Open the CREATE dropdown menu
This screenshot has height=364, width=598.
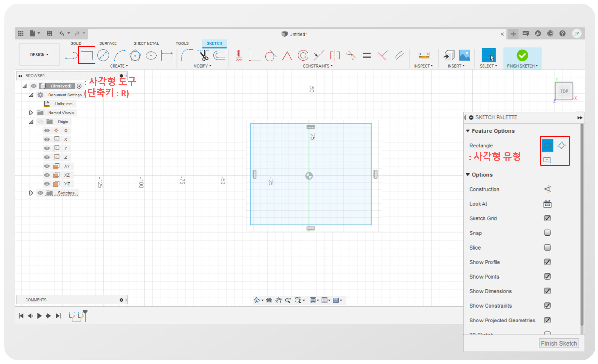coord(119,66)
